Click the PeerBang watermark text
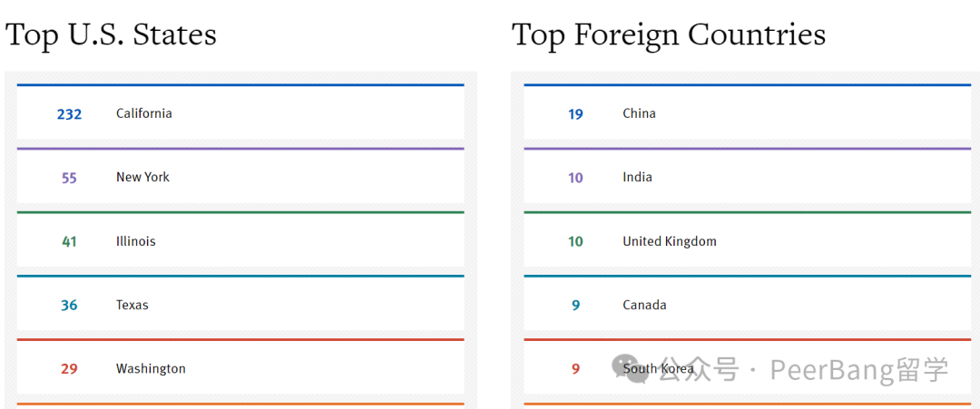 click(859, 370)
